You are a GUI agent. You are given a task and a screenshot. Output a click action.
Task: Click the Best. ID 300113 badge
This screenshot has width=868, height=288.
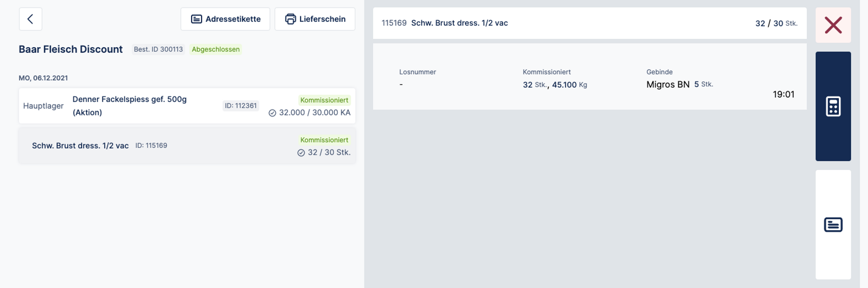tap(158, 49)
